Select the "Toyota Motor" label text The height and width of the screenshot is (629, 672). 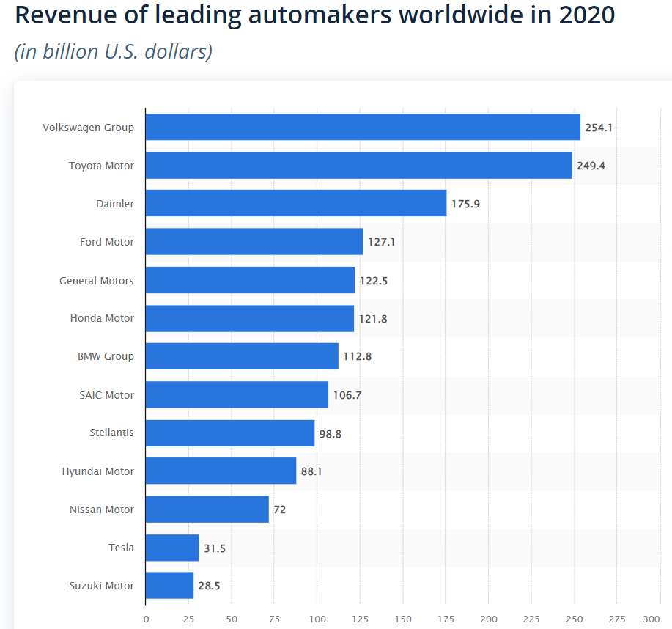click(x=102, y=166)
